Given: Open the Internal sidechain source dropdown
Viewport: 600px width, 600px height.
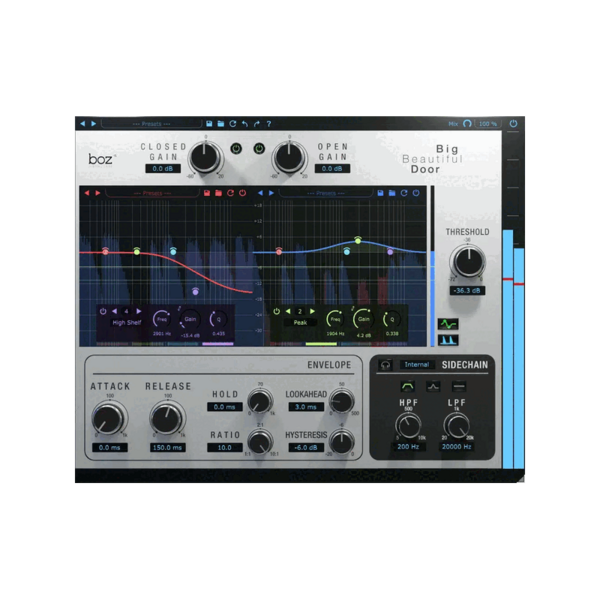Looking at the screenshot, I should point(417,365).
